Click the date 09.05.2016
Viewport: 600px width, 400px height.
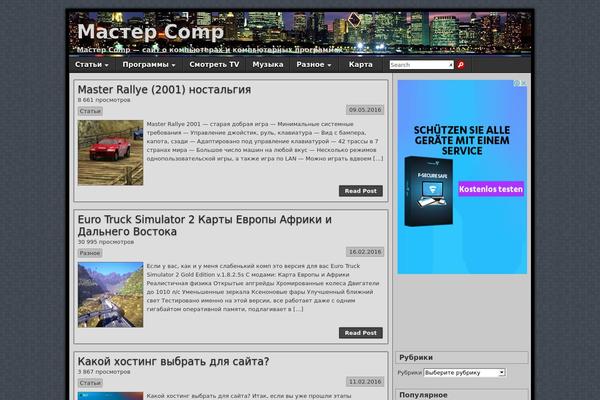click(x=365, y=110)
